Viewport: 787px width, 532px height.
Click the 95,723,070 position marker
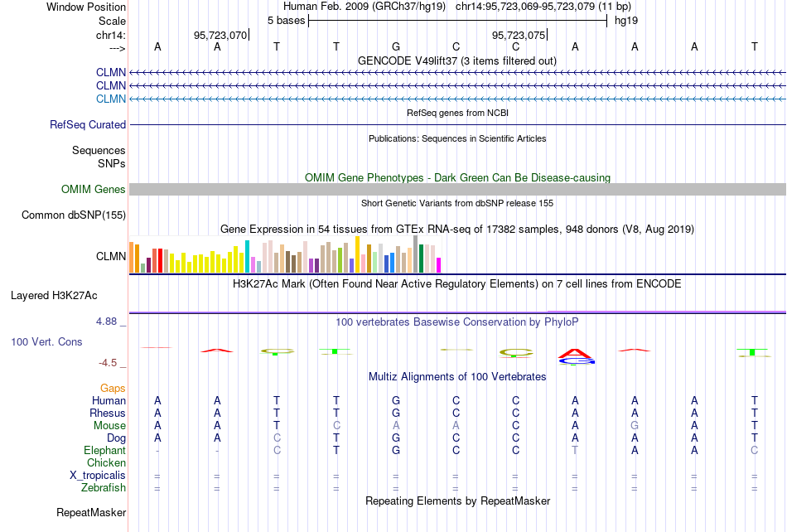[220, 35]
